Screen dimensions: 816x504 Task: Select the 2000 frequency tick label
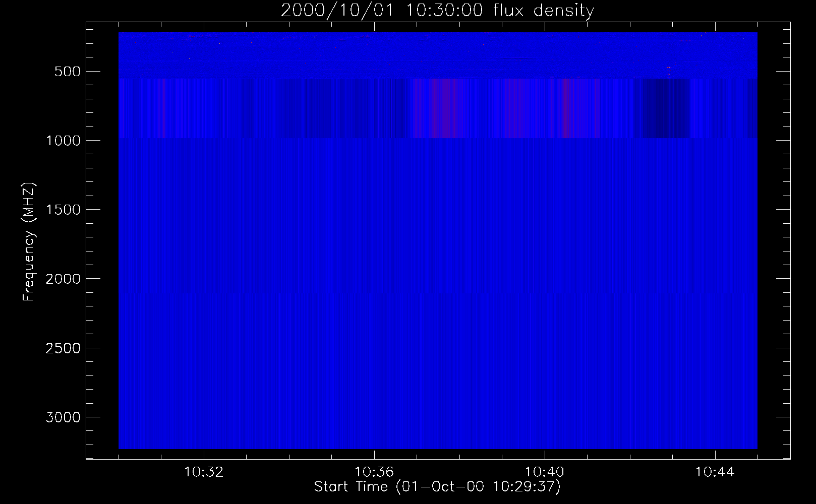click(63, 279)
